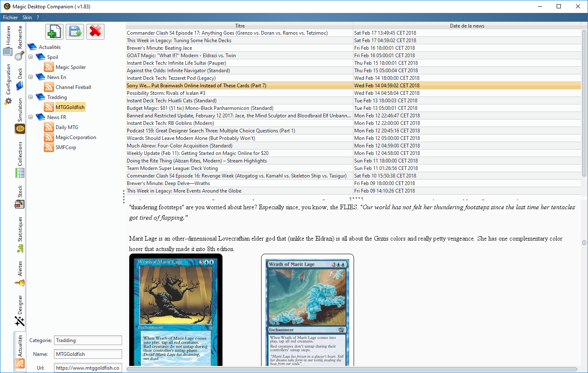Viewport: 588px width, 373px height.
Task: Click the Actualités root book icon
Action: (32, 47)
